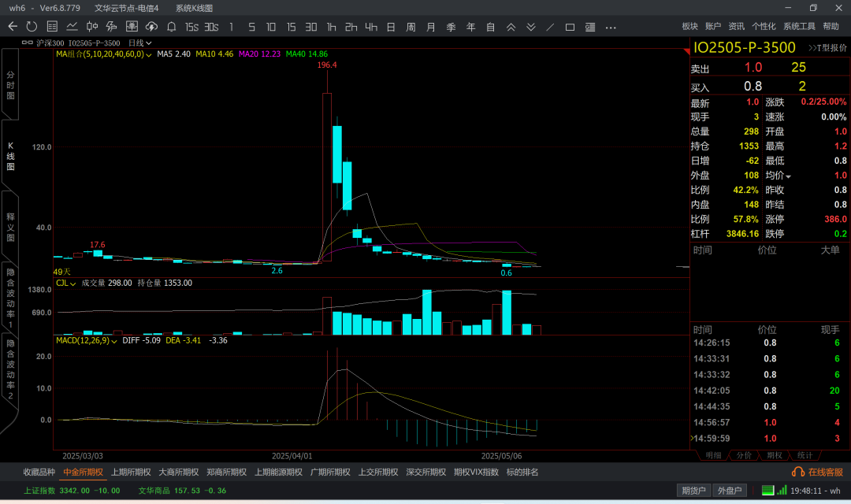Select the candlestick chart icon
Screen dimensions: 851x504
coord(91,27)
